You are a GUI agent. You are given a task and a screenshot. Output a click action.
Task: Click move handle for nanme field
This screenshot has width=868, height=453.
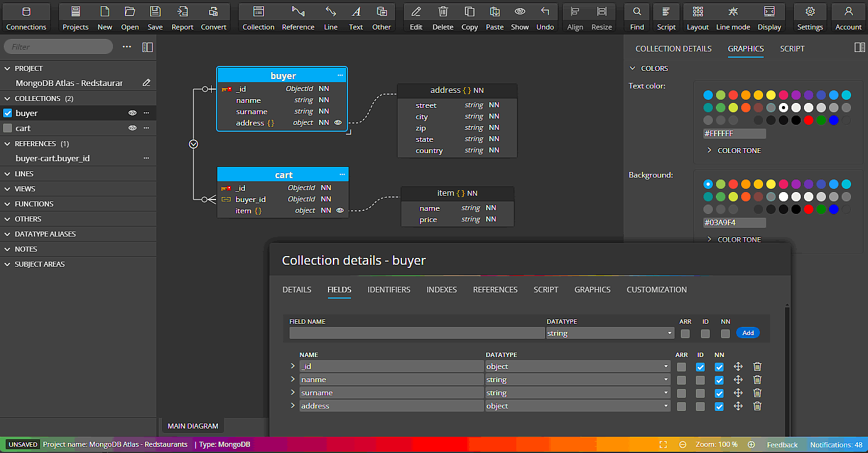(x=738, y=380)
